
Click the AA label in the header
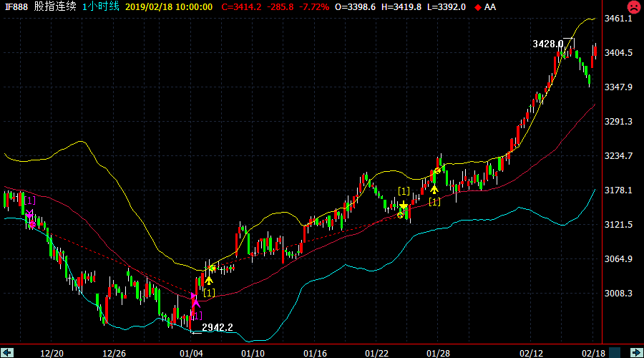click(x=489, y=6)
